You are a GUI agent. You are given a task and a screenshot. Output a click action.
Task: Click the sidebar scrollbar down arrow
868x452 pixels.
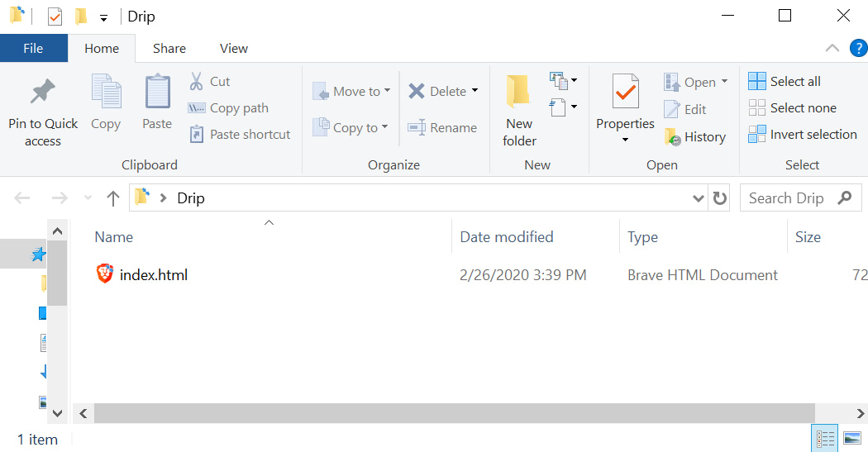57,413
